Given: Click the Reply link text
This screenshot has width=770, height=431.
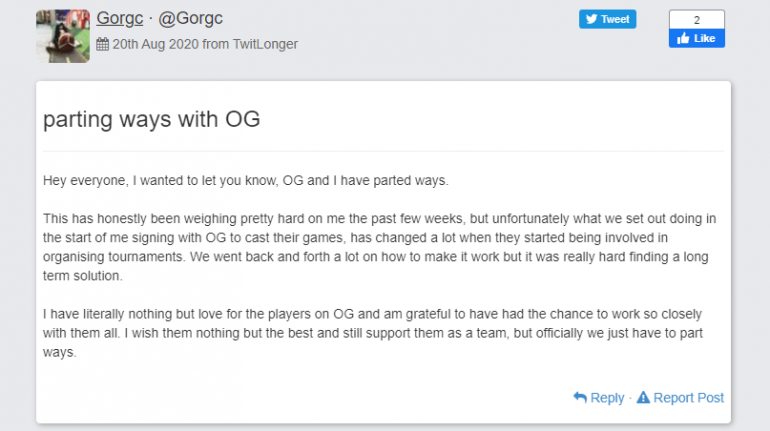Looking at the screenshot, I should point(607,397).
